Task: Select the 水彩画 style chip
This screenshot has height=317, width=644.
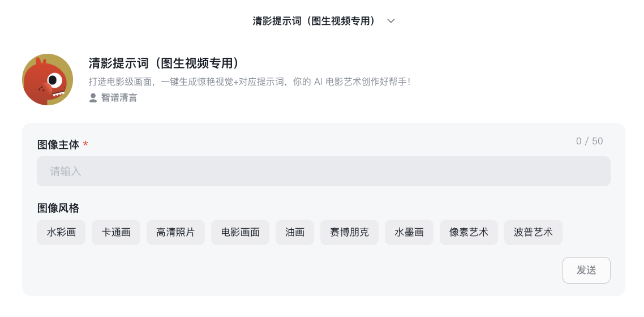Action: (x=61, y=233)
